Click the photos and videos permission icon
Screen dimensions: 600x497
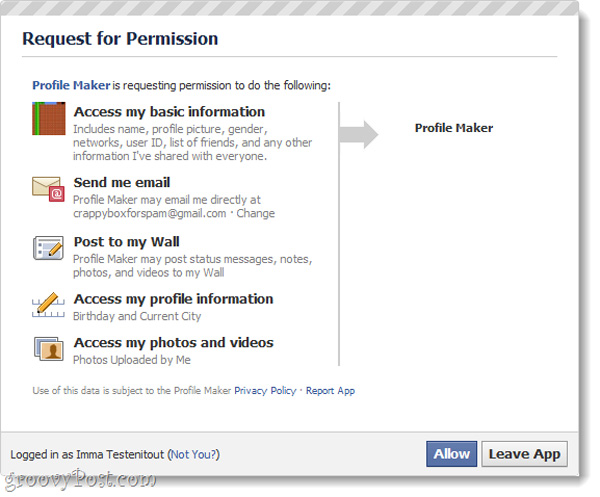48,348
